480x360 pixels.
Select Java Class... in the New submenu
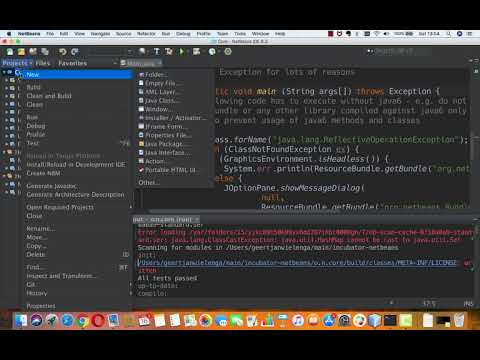(x=159, y=100)
